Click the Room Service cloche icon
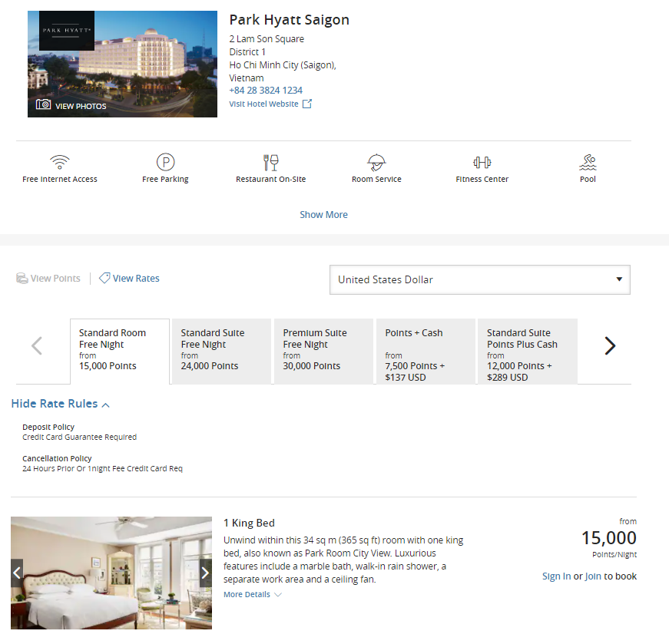 pyautogui.click(x=376, y=163)
